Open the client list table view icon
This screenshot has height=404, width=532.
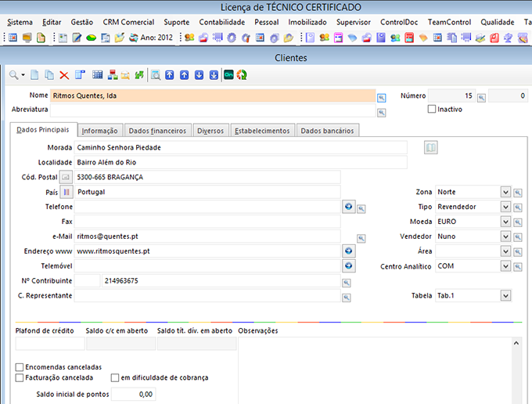pos(97,75)
